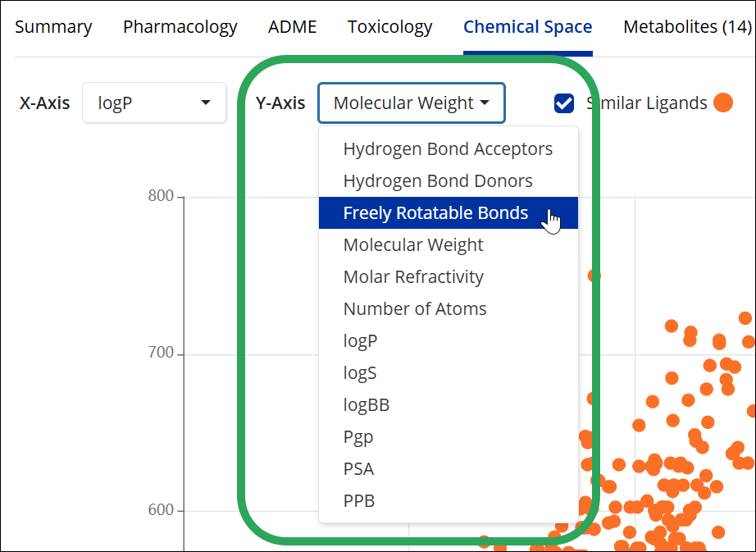The width and height of the screenshot is (756, 552).
Task: Choose logP from Y-Axis list
Action: pos(360,341)
